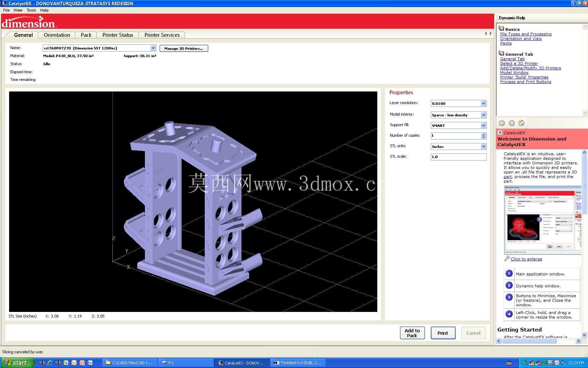The width and height of the screenshot is (588, 368).
Task: Switch to the Printer Status tab
Action: pyautogui.click(x=118, y=35)
